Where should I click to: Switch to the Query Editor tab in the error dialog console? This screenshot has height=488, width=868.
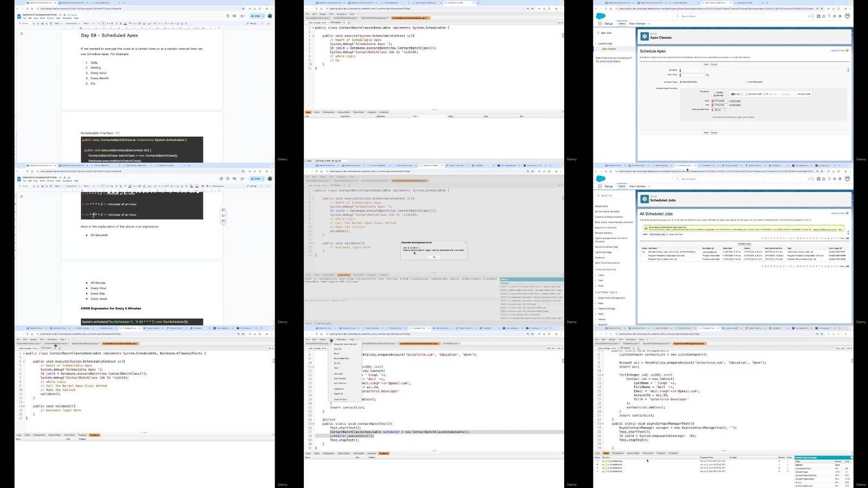tap(344, 275)
